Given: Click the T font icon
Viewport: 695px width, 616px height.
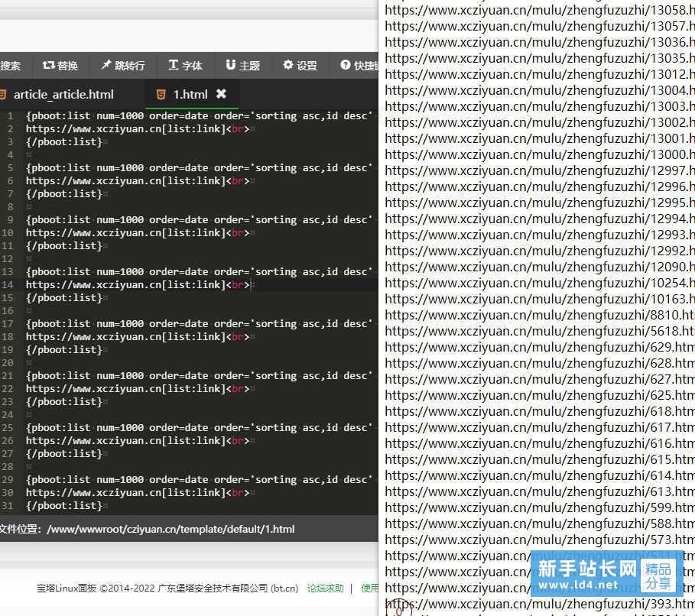Looking at the screenshot, I should pyautogui.click(x=174, y=65).
